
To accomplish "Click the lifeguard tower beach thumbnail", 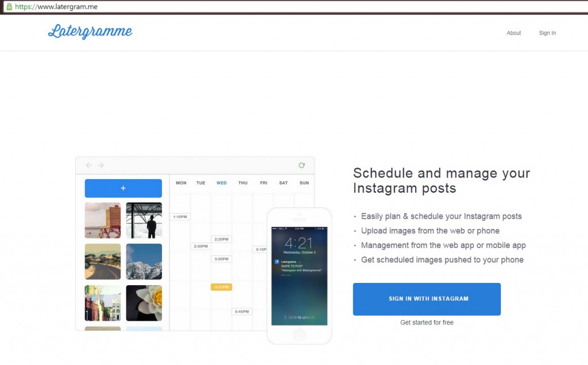I will (x=103, y=220).
